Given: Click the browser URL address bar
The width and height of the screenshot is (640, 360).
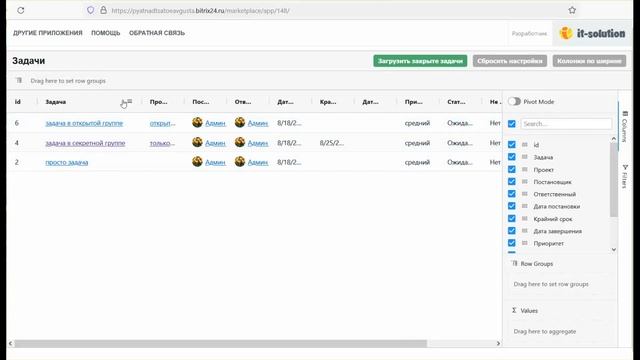Looking at the screenshot, I should tap(327, 11).
